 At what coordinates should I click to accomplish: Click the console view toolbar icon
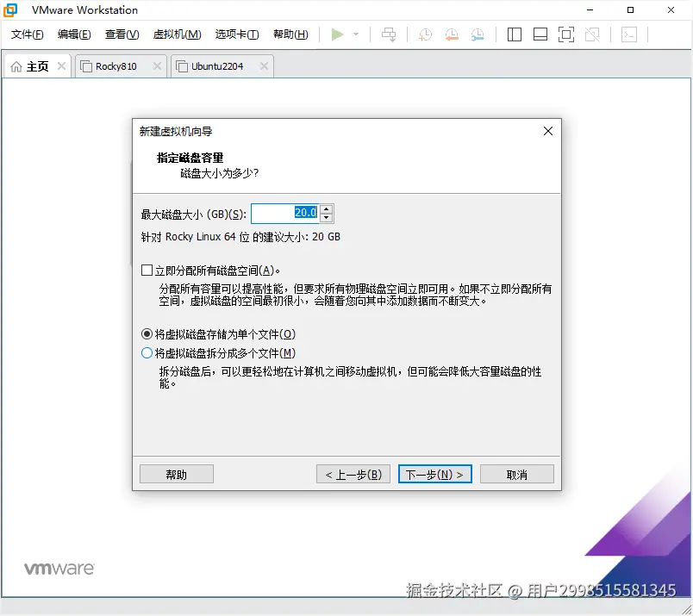629,34
